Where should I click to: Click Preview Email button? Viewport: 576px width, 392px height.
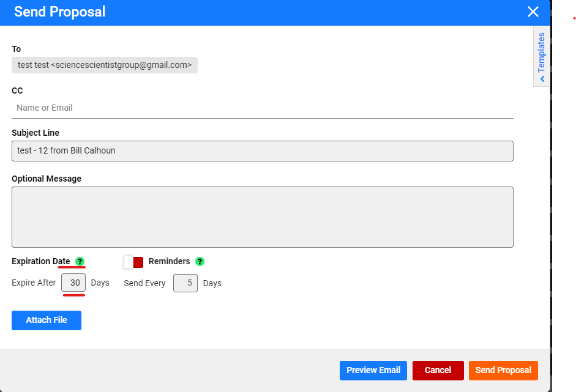point(373,371)
